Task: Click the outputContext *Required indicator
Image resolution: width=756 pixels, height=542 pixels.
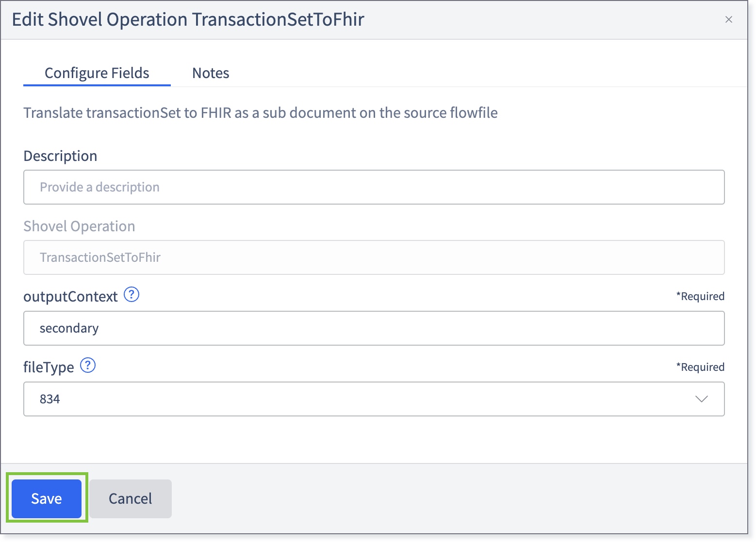Action: click(x=700, y=296)
